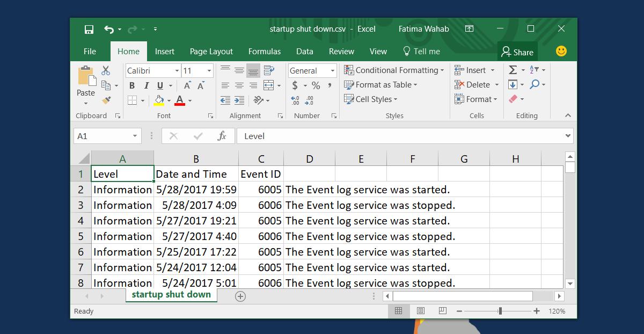Save the workbook with the floppy icon
The width and height of the screenshot is (644, 334).
coord(89,29)
